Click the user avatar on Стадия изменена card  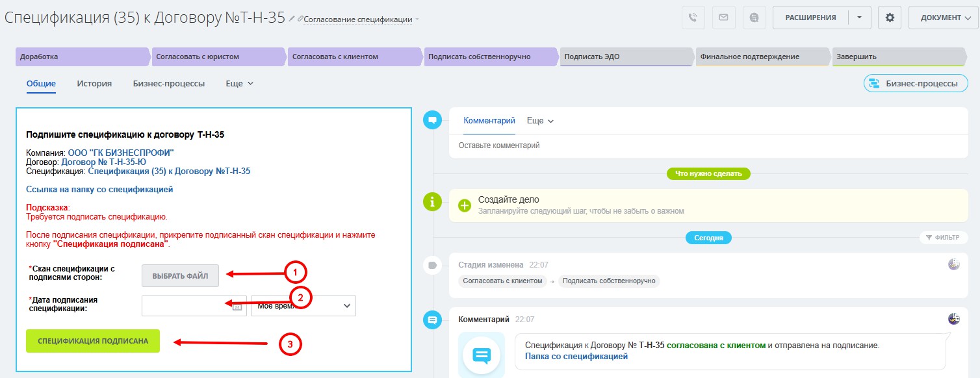point(954,264)
